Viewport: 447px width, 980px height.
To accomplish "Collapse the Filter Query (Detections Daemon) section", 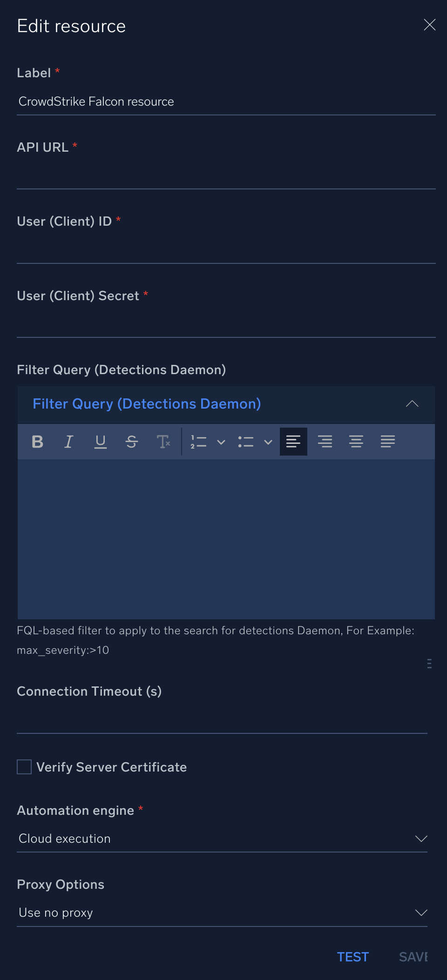I will pos(412,404).
